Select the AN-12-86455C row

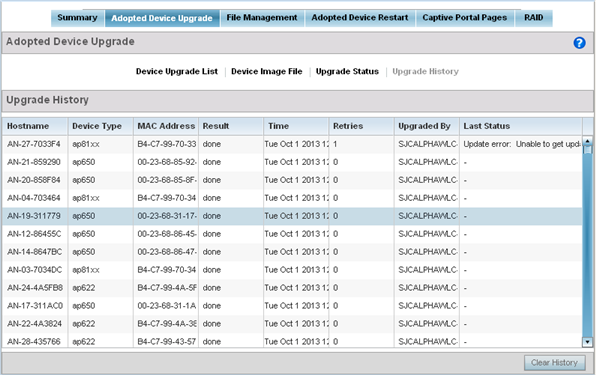292,234
